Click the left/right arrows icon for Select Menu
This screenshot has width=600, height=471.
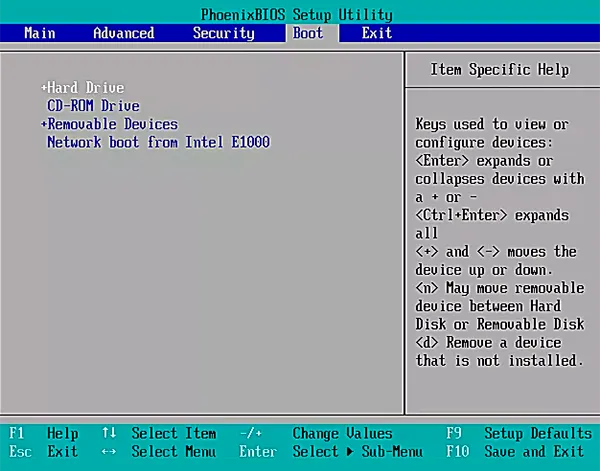(x=109, y=451)
